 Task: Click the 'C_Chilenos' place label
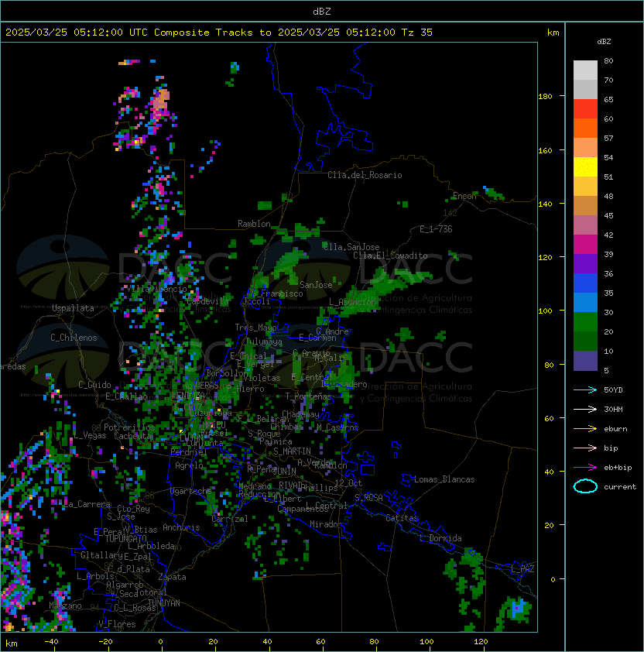click(x=74, y=338)
